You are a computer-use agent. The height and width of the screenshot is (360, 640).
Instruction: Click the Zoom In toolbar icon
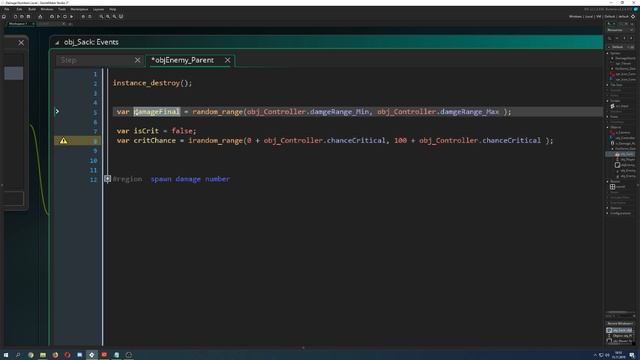114,17
